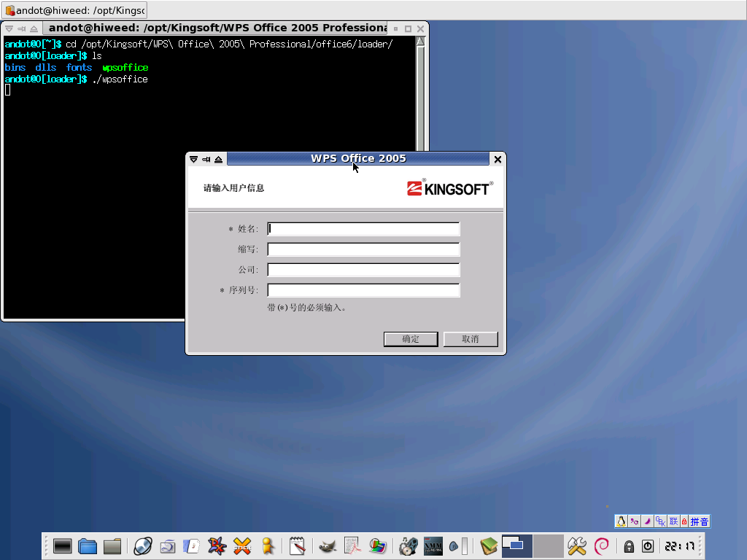This screenshot has width=747, height=560.
Task: Launch the globe web browser icon
Action: [x=142, y=546]
